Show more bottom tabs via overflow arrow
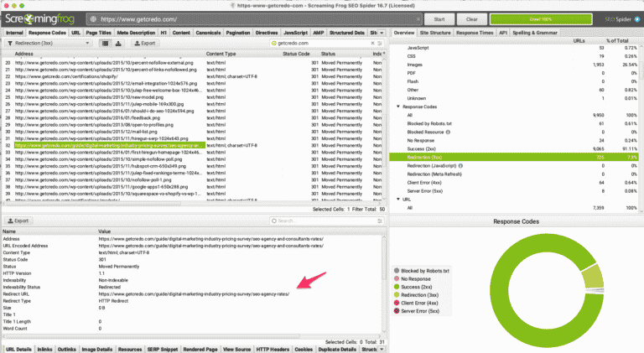The height and width of the screenshot is (353, 644). (382, 350)
